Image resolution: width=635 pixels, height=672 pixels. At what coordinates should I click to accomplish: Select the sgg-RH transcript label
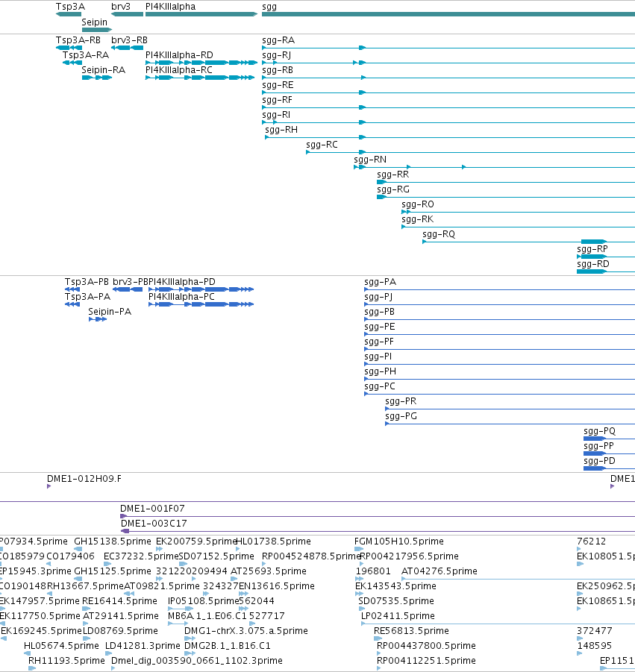pyautogui.click(x=281, y=130)
